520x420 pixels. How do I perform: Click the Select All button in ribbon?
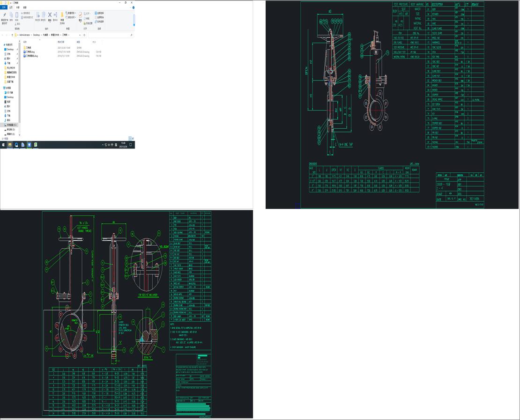(x=100, y=13)
